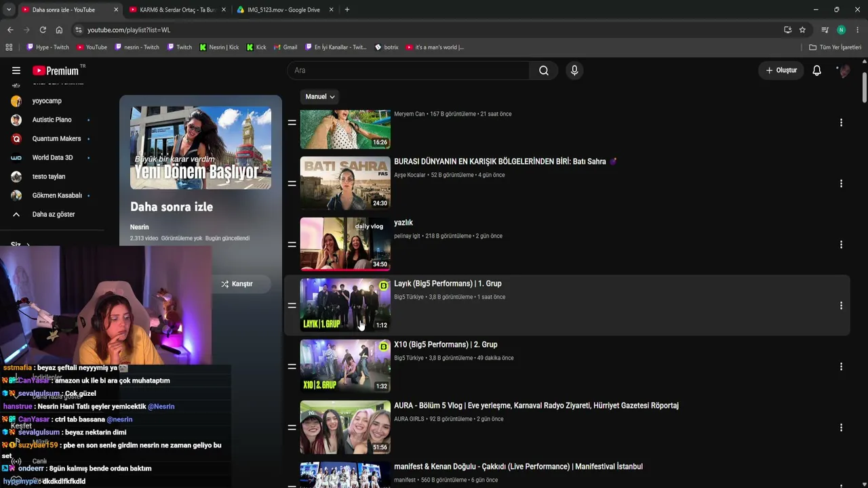Click the drag handle of Batı Sahra video
The image size is (868, 488).
pos(292,184)
